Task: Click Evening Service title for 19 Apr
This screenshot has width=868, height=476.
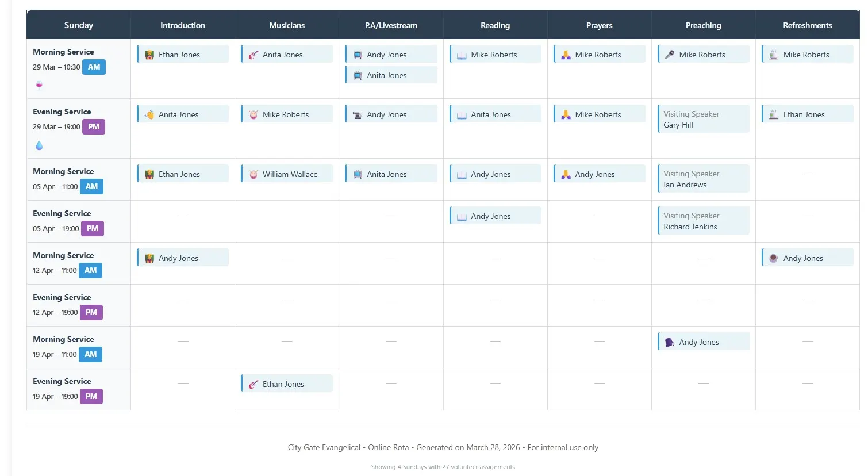Action: (62, 381)
